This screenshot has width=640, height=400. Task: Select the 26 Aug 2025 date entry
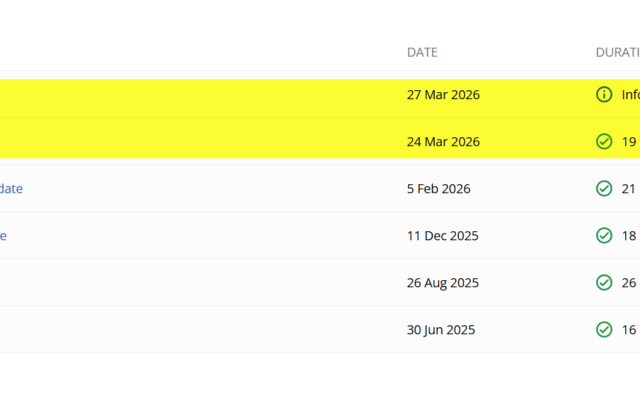443,282
